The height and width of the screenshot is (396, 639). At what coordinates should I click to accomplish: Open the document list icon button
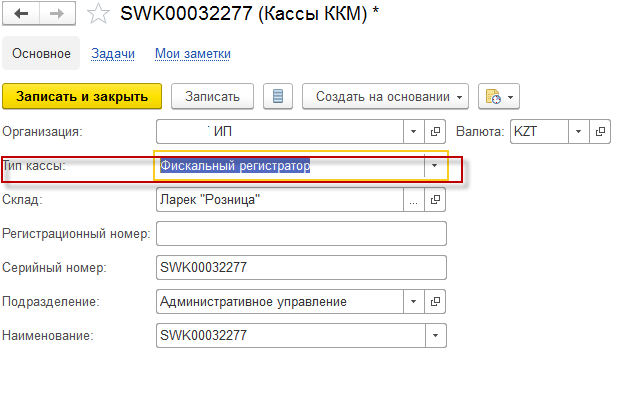point(278,97)
